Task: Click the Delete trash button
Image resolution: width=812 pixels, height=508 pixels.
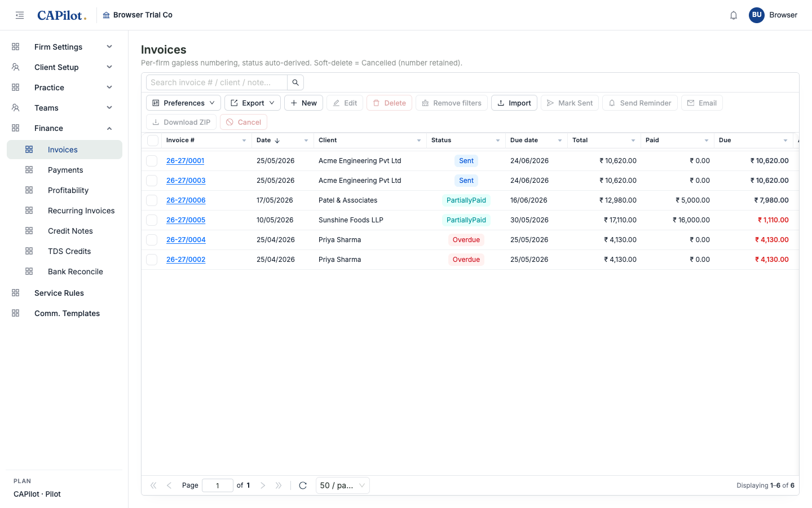Action: [x=389, y=103]
